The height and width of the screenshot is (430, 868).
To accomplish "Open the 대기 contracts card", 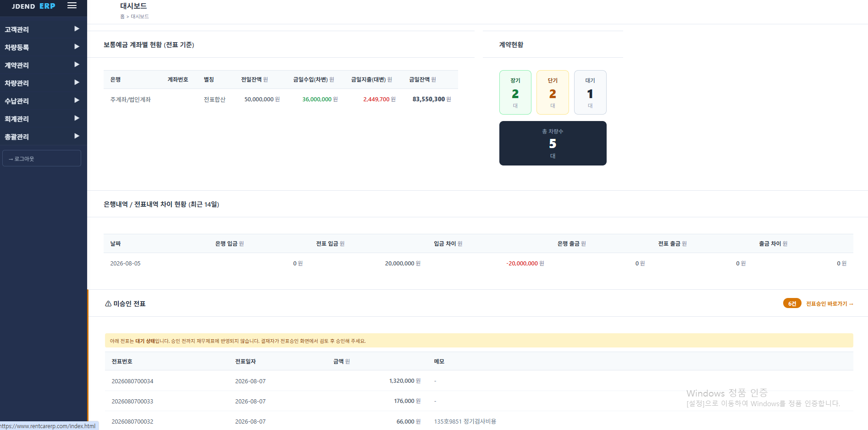I will (590, 92).
